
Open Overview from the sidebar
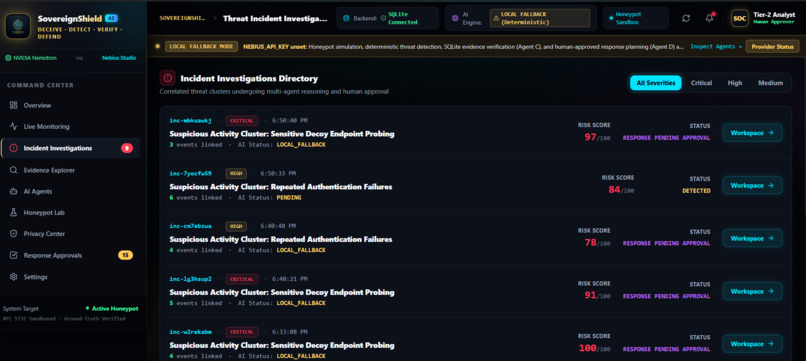click(x=70, y=105)
